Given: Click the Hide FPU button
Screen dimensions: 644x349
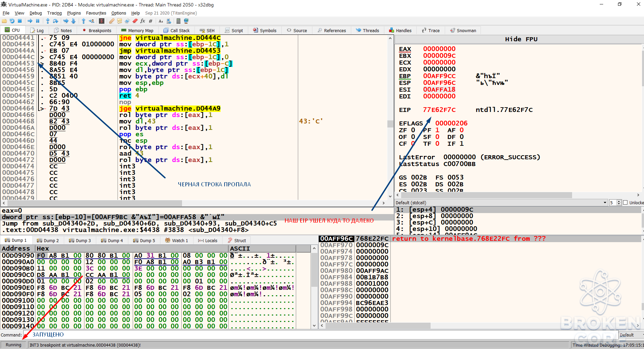Looking at the screenshot, I should click(x=521, y=39).
